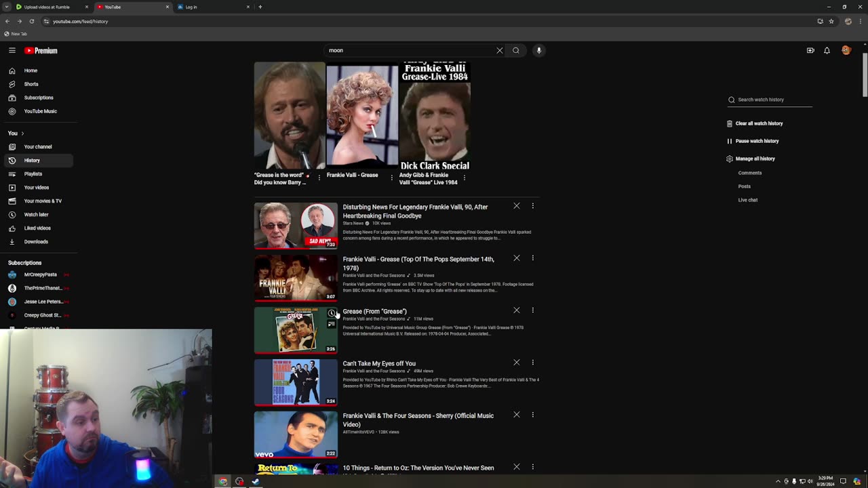Open YouTube Music in sidebar
The image size is (868, 488).
pyautogui.click(x=37, y=111)
